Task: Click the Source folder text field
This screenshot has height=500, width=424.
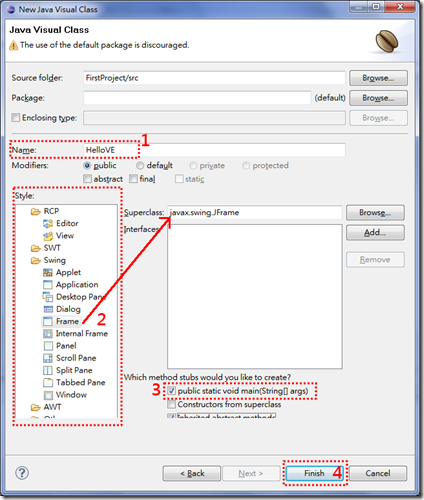Action: [214, 78]
